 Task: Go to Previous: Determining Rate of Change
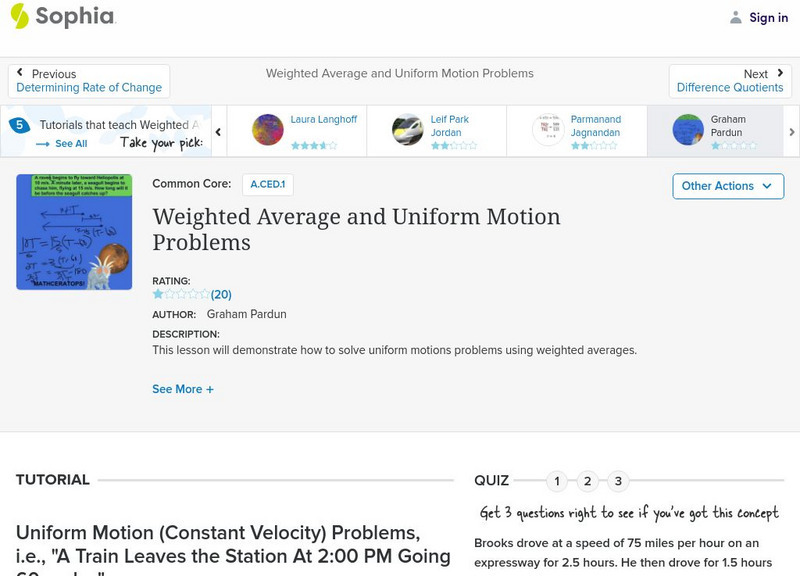point(89,81)
